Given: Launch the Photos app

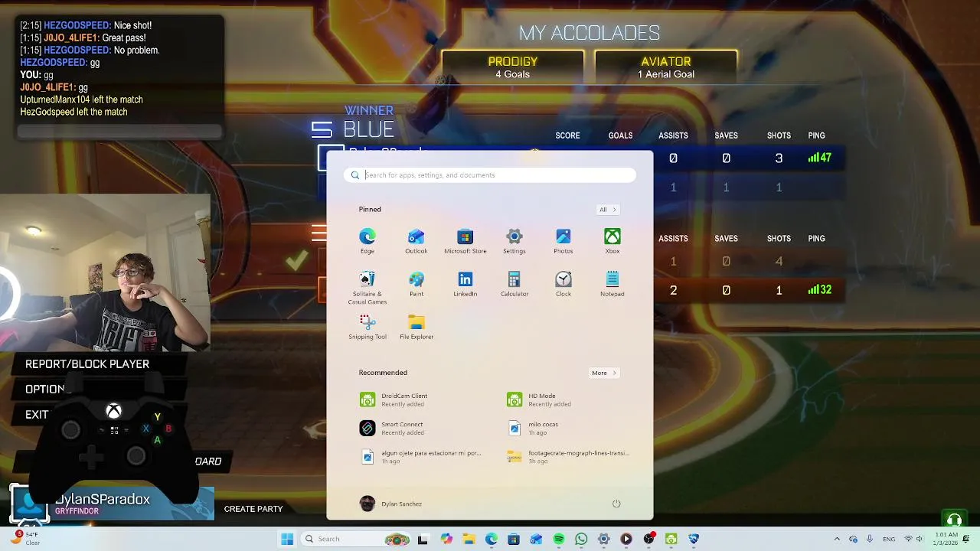Looking at the screenshot, I should pyautogui.click(x=563, y=240).
